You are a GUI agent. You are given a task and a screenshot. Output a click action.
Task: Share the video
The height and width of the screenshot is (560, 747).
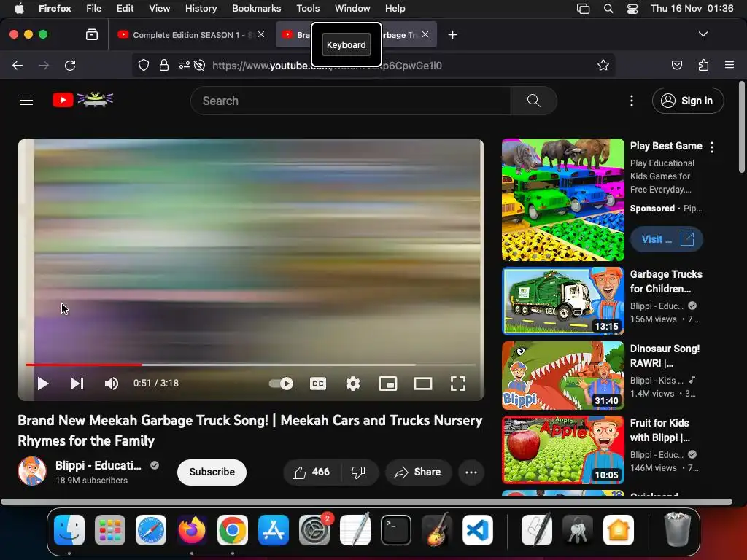(418, 472)
